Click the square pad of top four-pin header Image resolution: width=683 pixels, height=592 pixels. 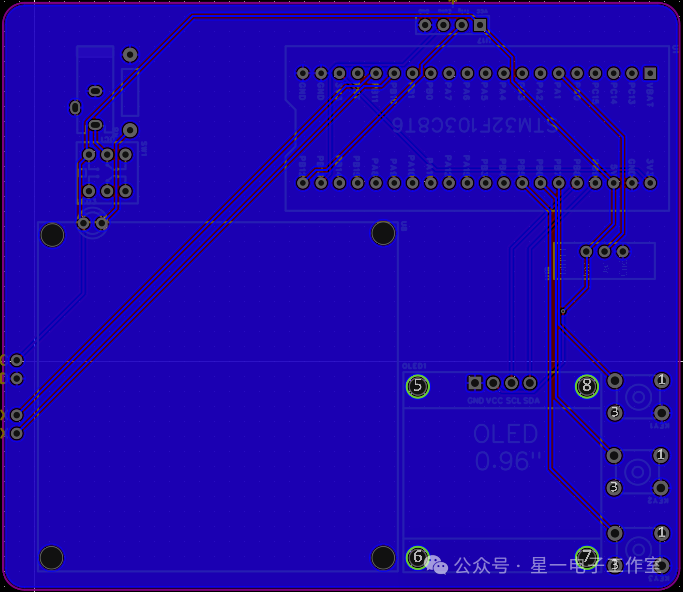pyautogui.click(x=480, y=25)
